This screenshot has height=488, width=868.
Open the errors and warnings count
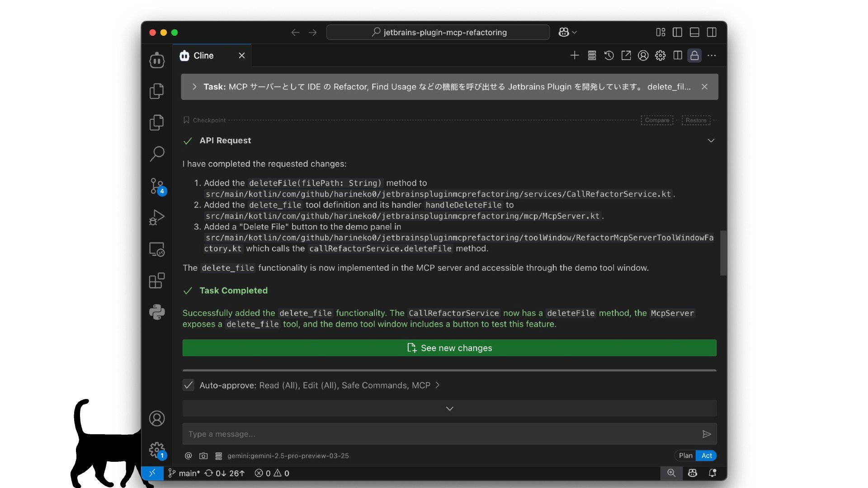pos(272,473)
